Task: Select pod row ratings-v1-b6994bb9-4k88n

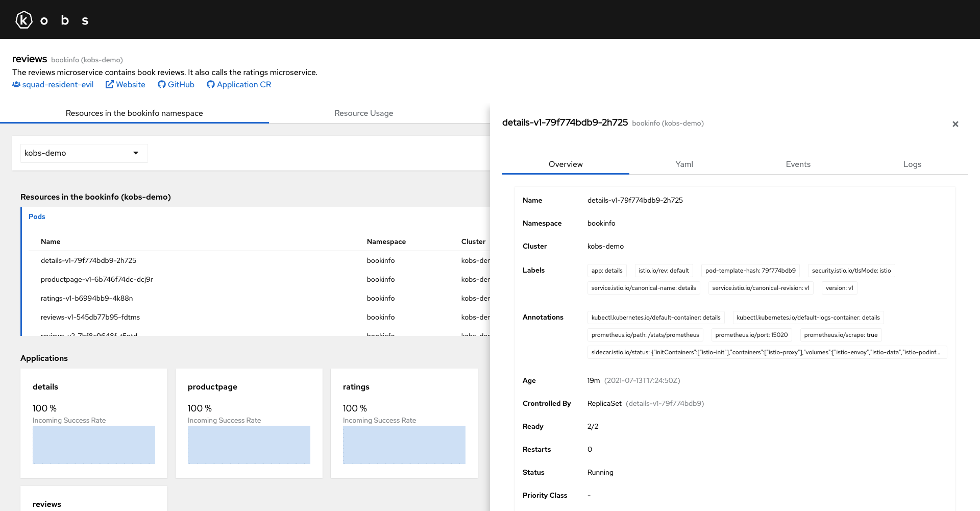Action: click(x=259, y=299)
